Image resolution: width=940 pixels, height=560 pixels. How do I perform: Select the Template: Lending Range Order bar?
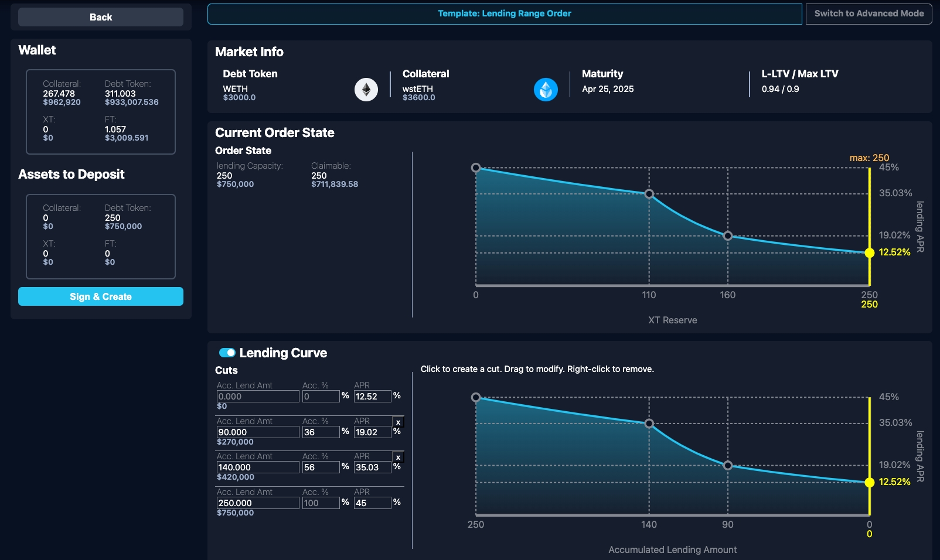coord(504,13)
